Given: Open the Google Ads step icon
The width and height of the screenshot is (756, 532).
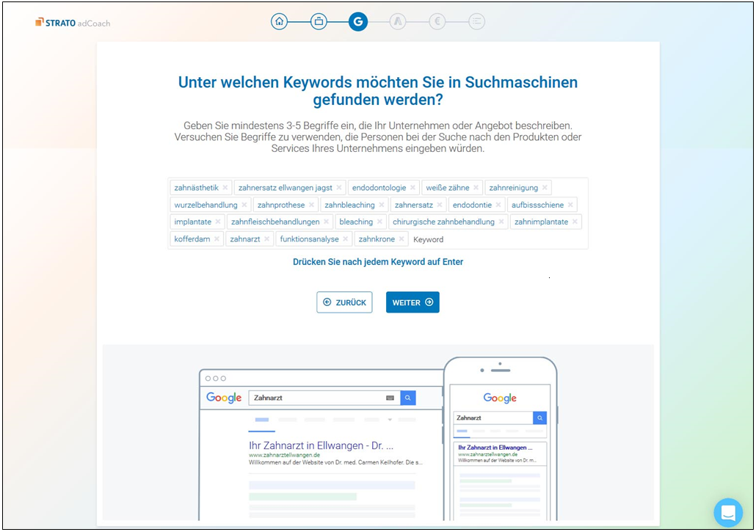Looking at the screenshot, I should (x=398, y=22).
